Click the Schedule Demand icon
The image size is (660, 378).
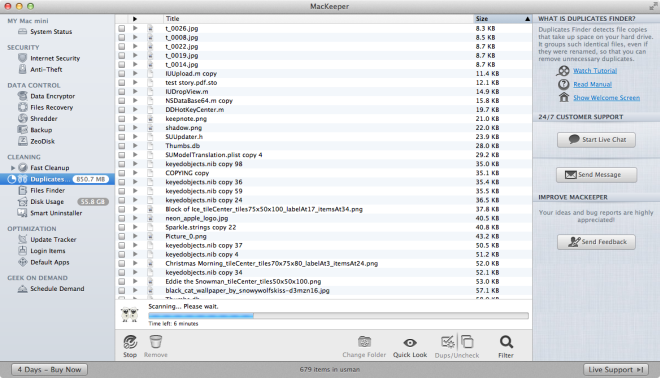(x=22, y=289)
